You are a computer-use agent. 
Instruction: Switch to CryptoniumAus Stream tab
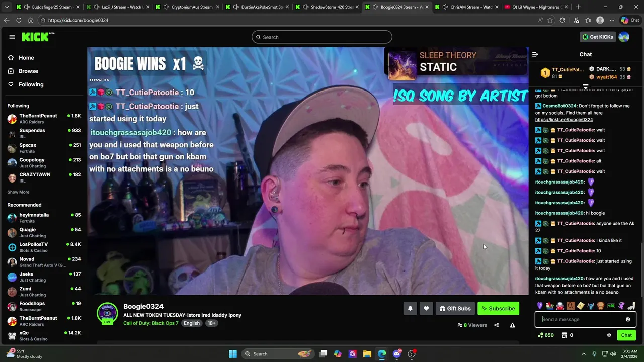click(187, 7)
